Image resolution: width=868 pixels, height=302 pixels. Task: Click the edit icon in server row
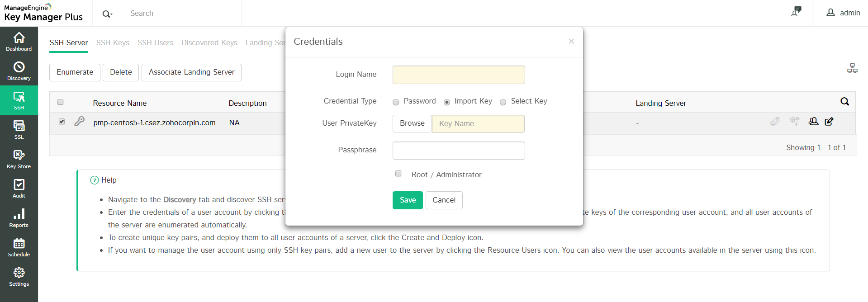click(829, 122)
